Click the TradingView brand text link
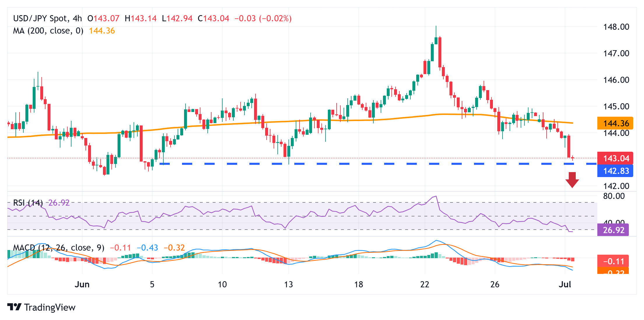This screenshot has height=320, width=644. point(50,307)
